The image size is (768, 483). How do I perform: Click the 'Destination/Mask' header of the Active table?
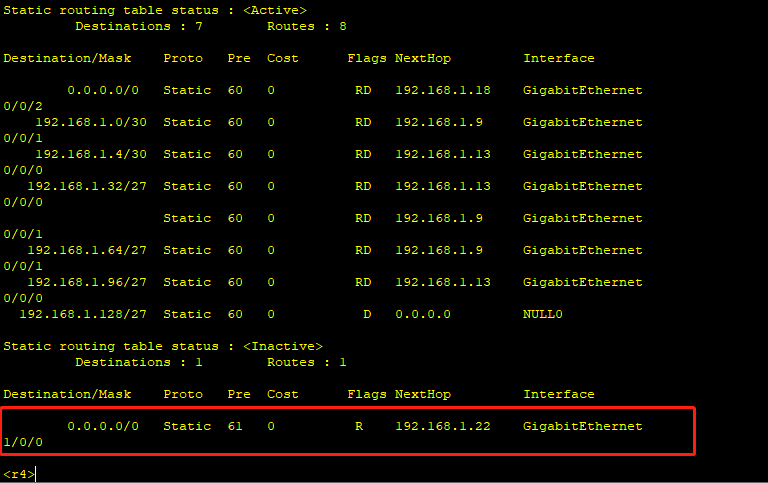[67, 58]
